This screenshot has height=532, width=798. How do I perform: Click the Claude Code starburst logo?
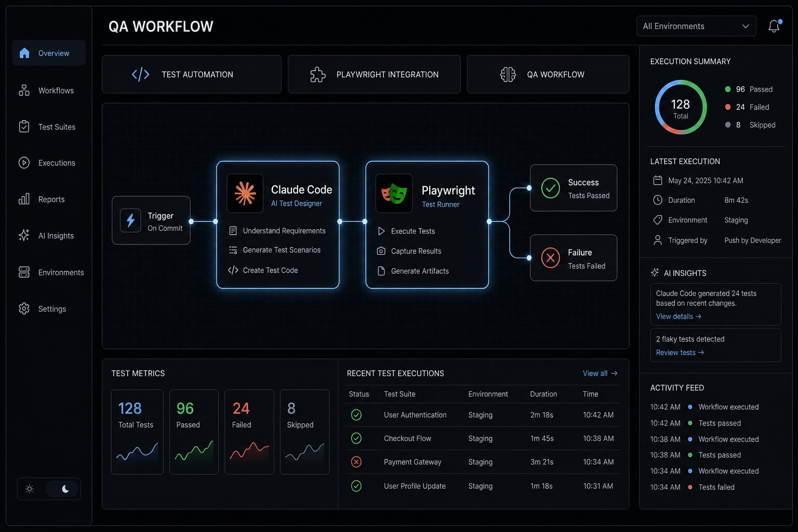coord(245,193)
